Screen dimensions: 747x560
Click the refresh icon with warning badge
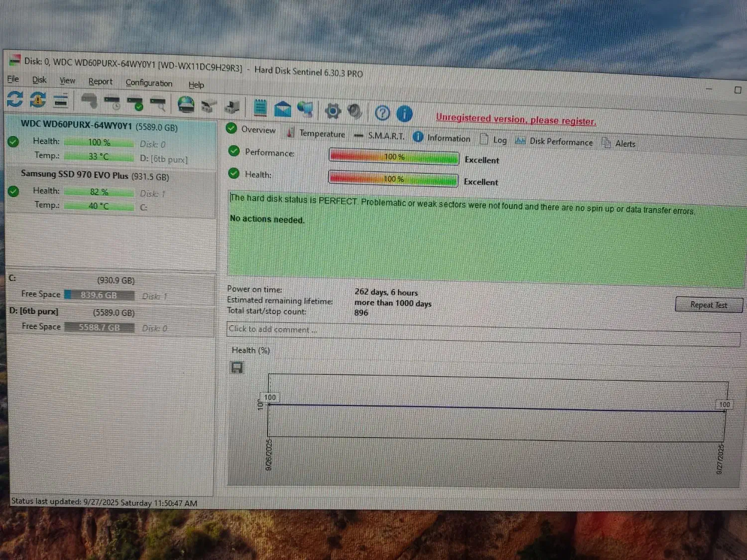click(38, 100)
